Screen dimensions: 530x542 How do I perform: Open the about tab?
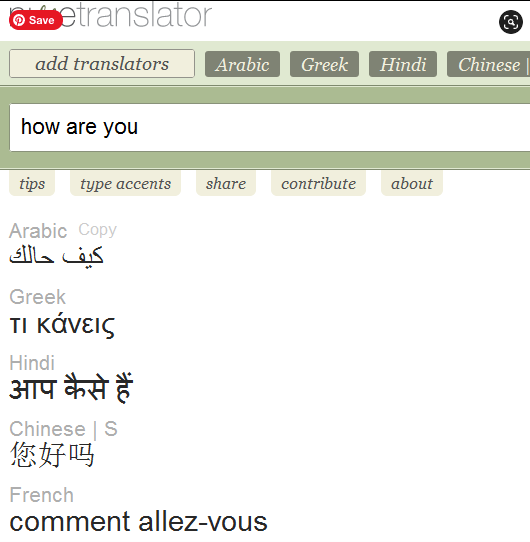(x=412, y=184)
